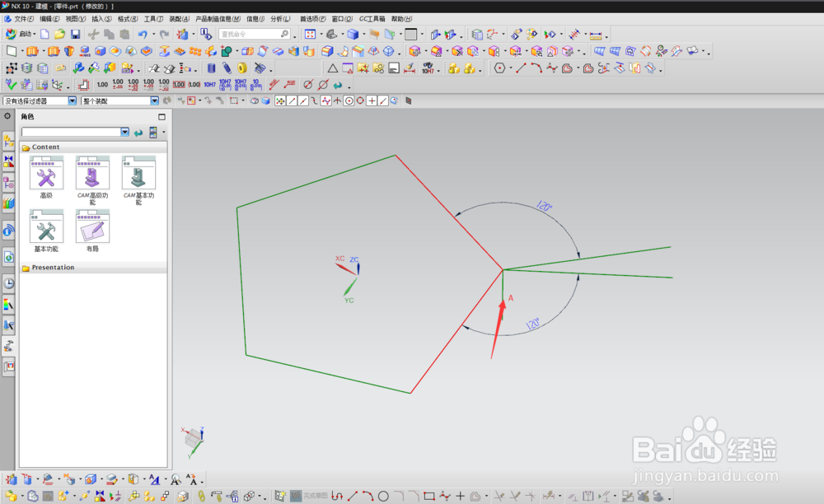824x504 pixels.
Task: Collapse the Content folder section
Action: pos(94,147)
